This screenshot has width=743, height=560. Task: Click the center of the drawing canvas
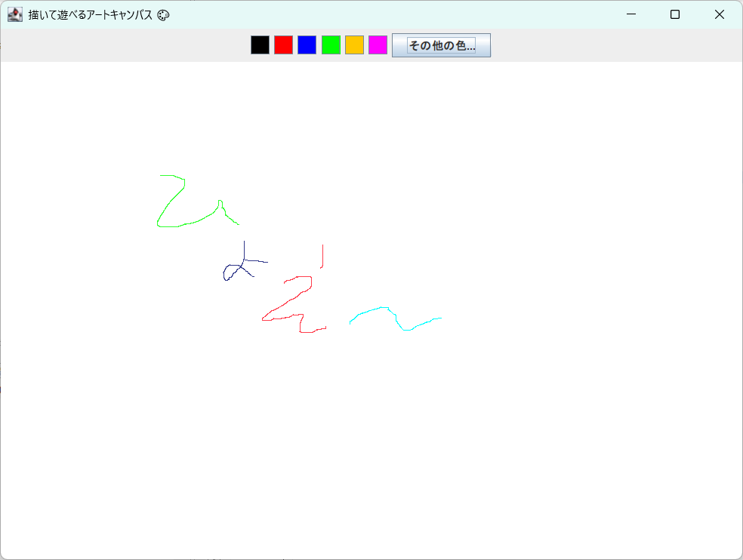pos(371,311)
